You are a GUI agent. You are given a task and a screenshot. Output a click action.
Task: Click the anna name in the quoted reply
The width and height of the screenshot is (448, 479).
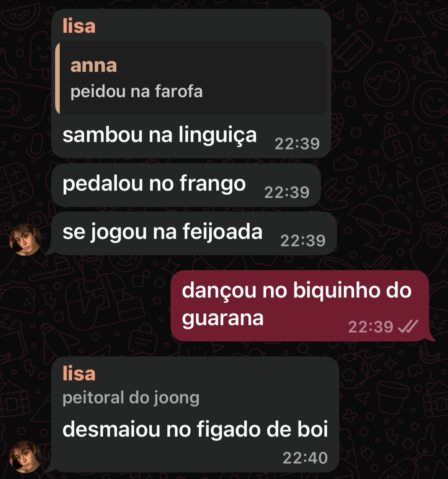click(x=93, y=66)
